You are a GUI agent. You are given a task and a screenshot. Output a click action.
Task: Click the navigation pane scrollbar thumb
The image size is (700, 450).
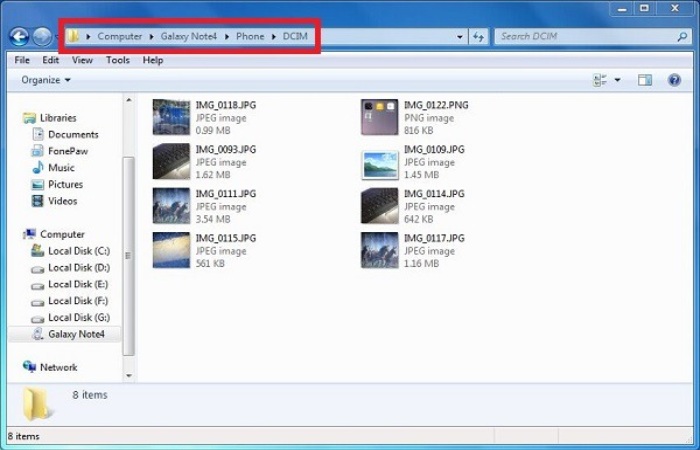[x=129, y=256]
